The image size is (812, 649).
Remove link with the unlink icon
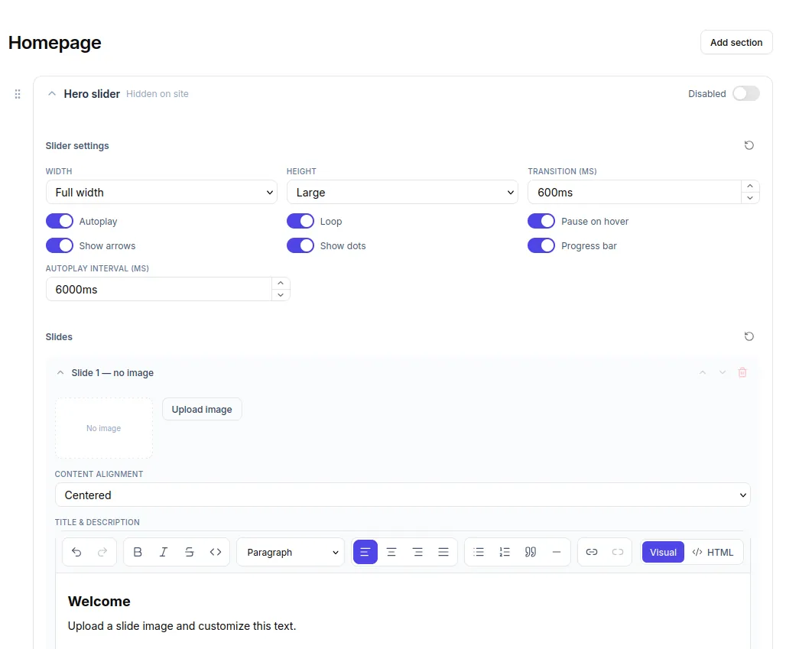(x=618, y=552)
